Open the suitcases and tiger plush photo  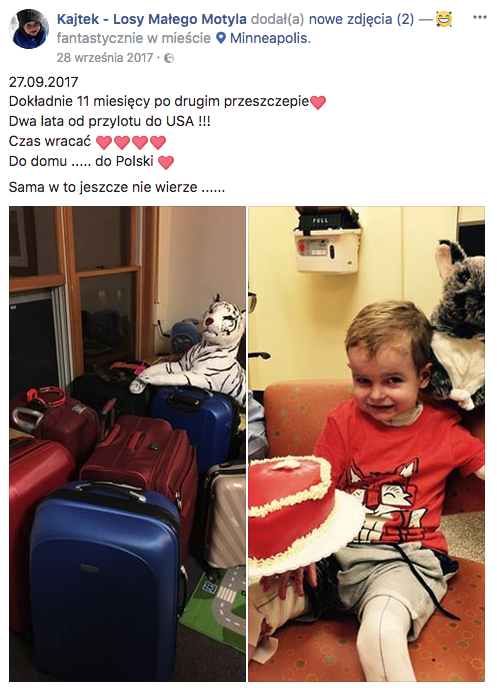128,443
